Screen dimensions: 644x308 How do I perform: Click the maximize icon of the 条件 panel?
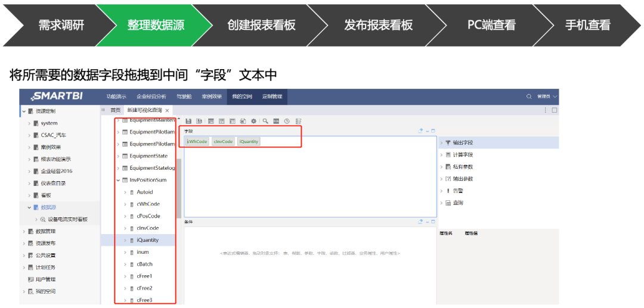(x=433, y=222)
